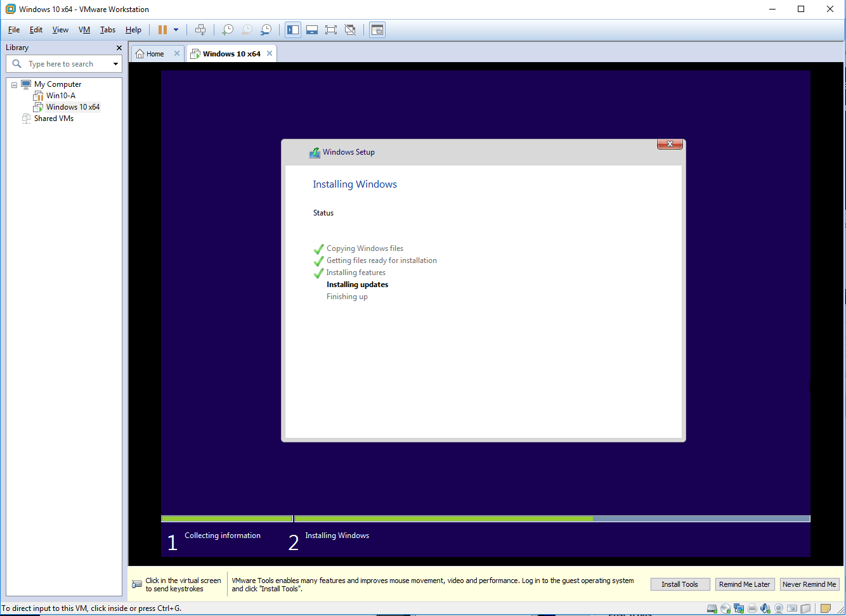846x616 pixels.
Task: Click the CD/DVD drive status icon
Action: pos(726,609)
